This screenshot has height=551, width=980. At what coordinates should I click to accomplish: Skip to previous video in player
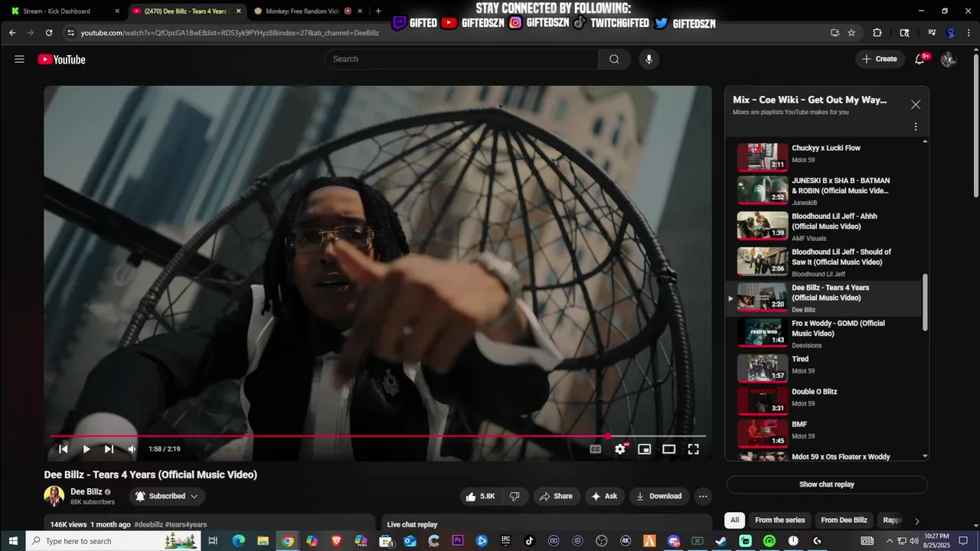[x=64, y=449]
